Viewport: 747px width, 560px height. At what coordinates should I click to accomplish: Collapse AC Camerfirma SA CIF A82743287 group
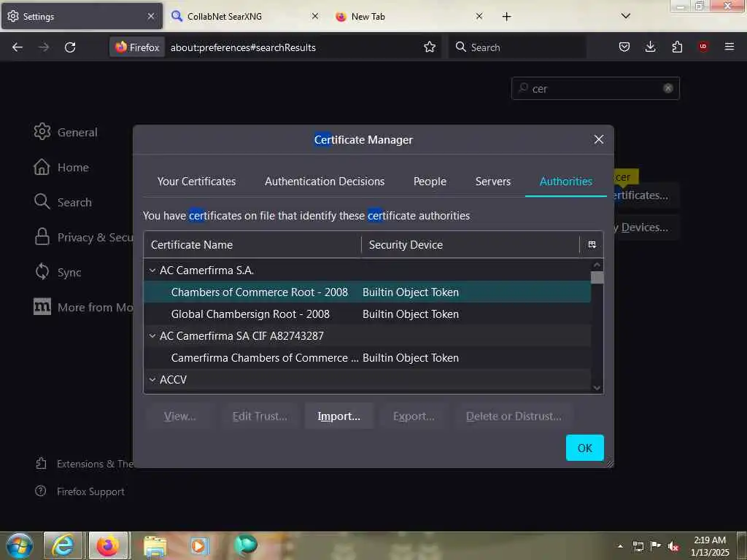tap(152, 336)
